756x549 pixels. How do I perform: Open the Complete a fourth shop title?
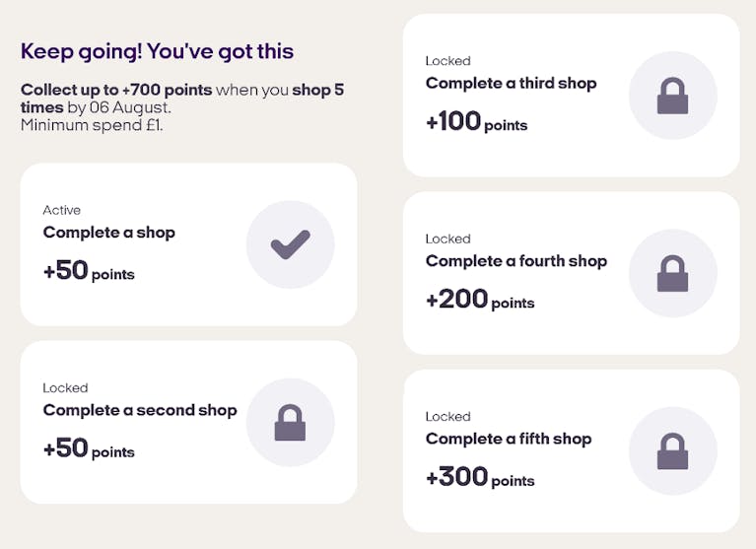pos(516,261)
